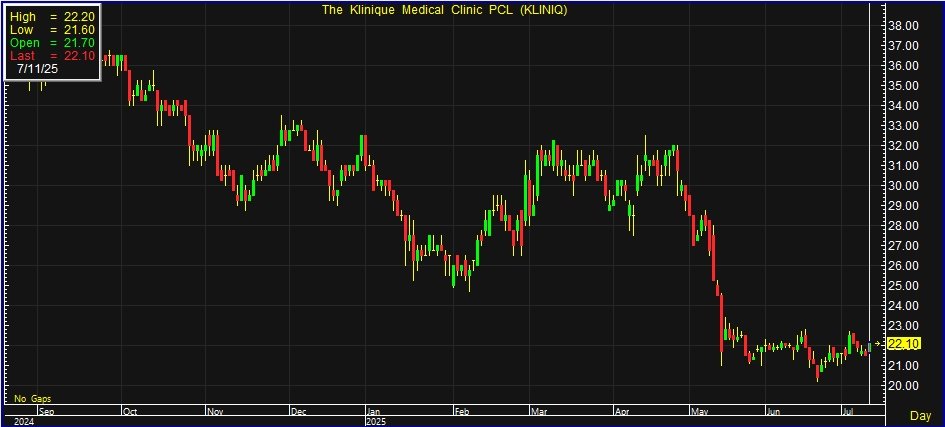The height and width of the screenshot is (427, 945).
Task: Click the High value in the info box
Action: (78, 18)
